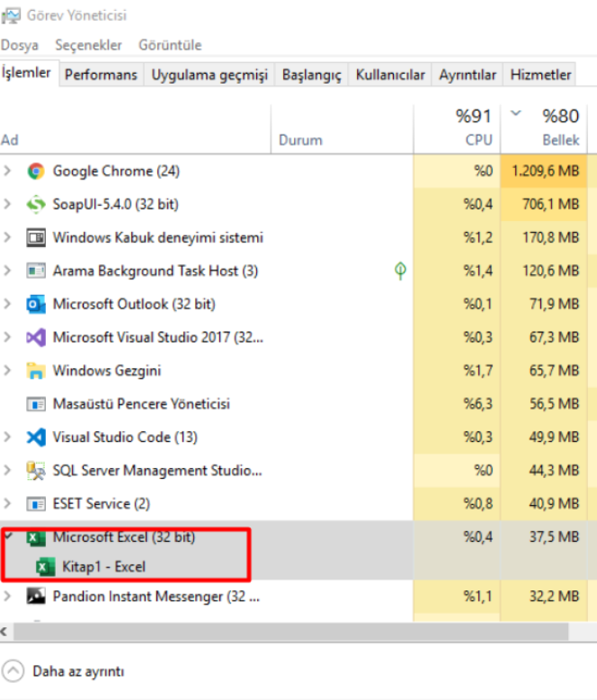
Task: Click the Masaüstü Pencere Yöneticisi icon
Action: coord(36,404)
